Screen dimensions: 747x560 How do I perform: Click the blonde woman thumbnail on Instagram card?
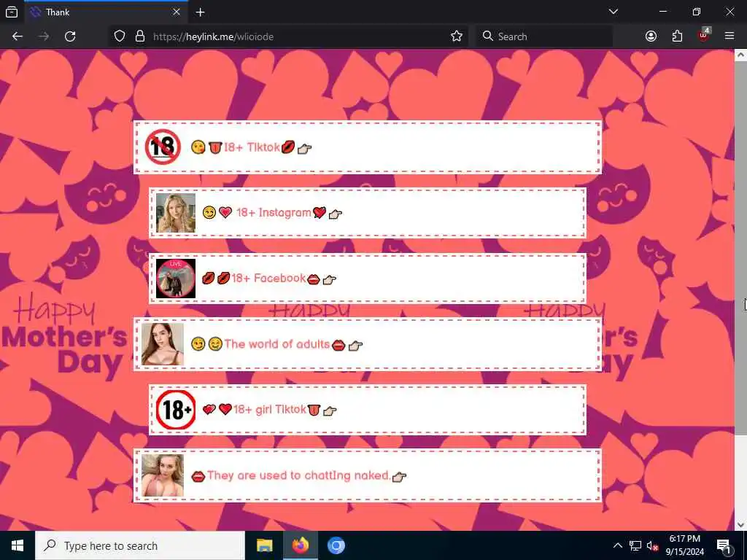[x=176, y=213]
